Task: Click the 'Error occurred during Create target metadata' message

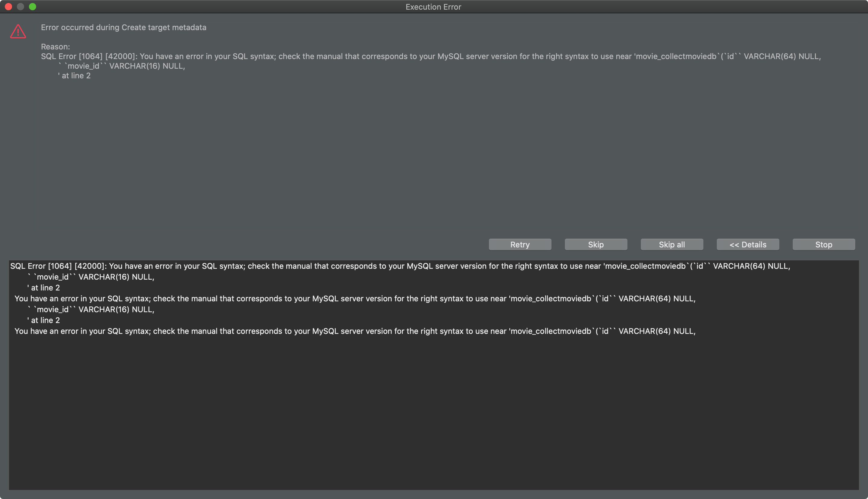Action: click(x=123, y=27)
